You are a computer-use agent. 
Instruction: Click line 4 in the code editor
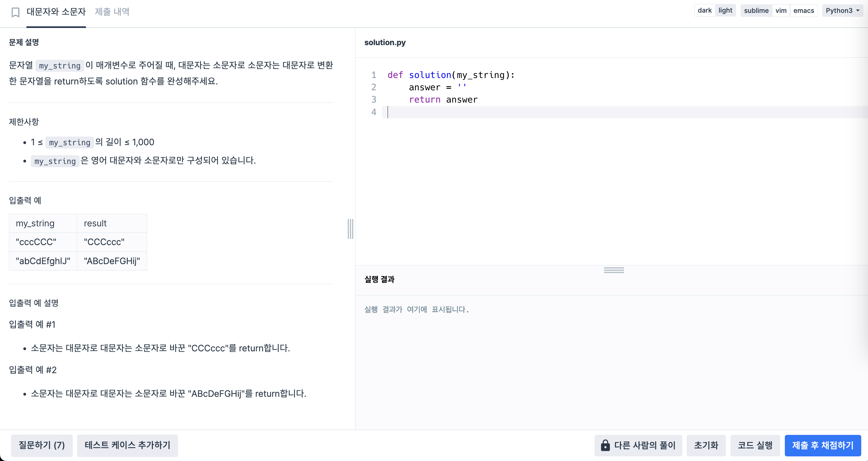click(x=539, y=112)
